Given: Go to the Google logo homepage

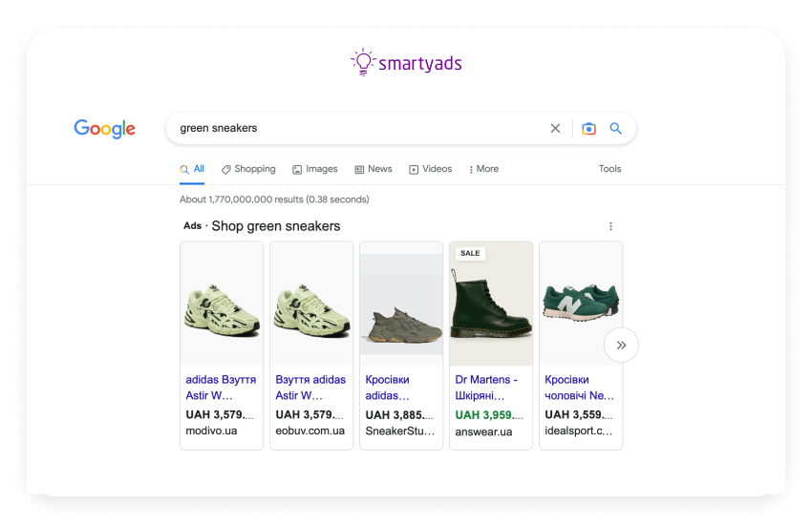Looking at the screenshot, I should coord(105,129).
